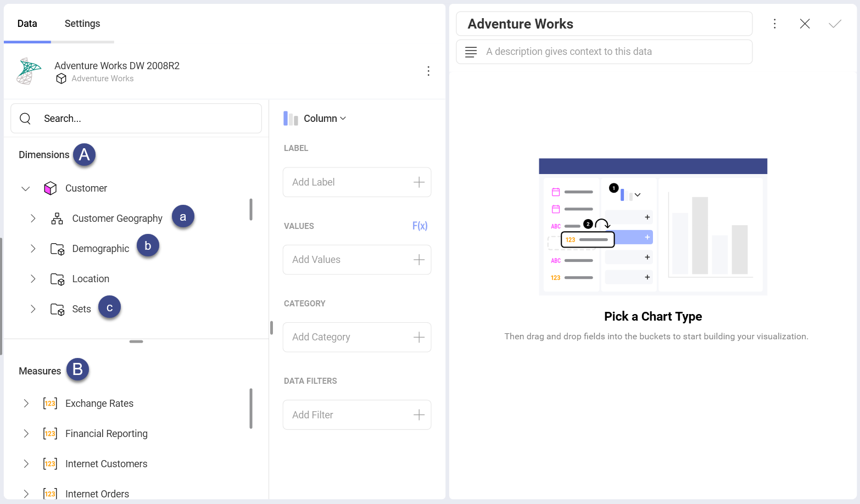
Task: Expand the Demographic folder
Action: (33, 249)
